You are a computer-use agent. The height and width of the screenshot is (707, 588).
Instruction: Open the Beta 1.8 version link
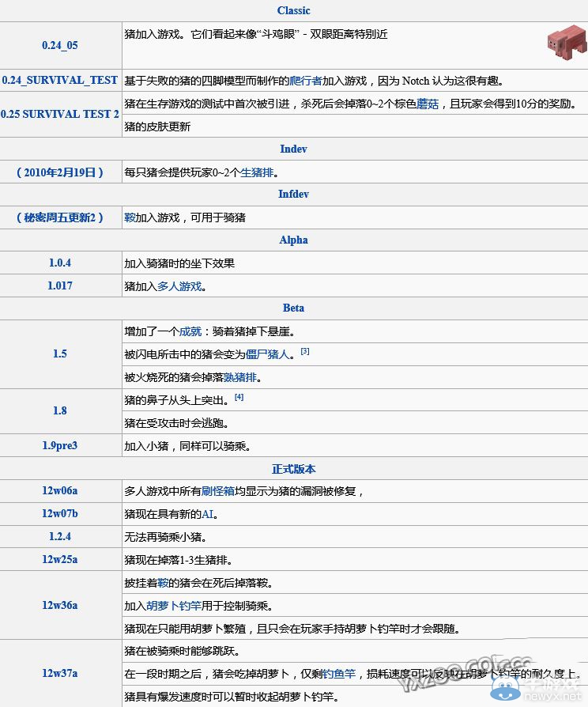coord(60,410)
